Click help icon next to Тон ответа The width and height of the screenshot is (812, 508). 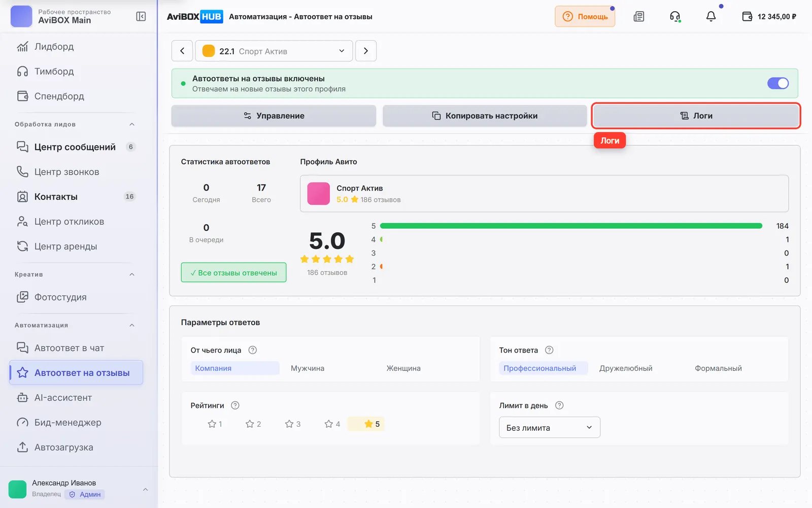[x=549, y=350]
